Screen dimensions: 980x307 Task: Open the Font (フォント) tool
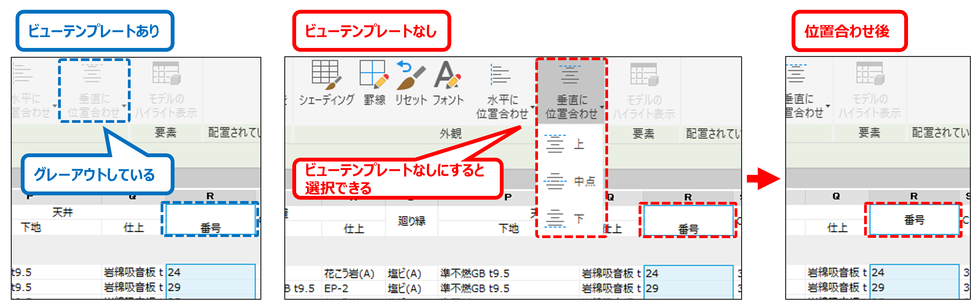448,83
